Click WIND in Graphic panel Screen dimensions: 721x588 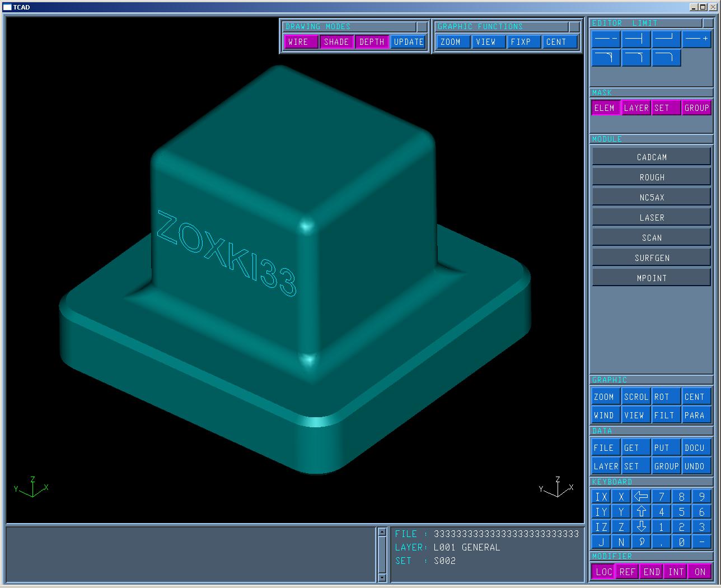point(606,416)
